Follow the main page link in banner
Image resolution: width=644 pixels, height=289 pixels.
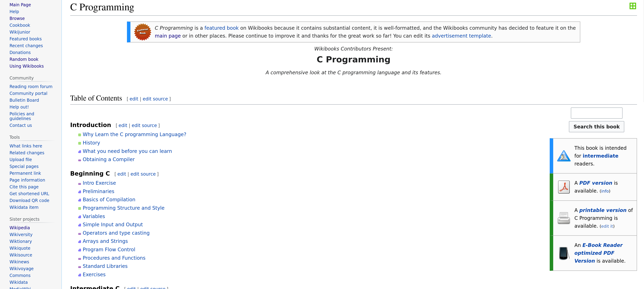[167, 36]
